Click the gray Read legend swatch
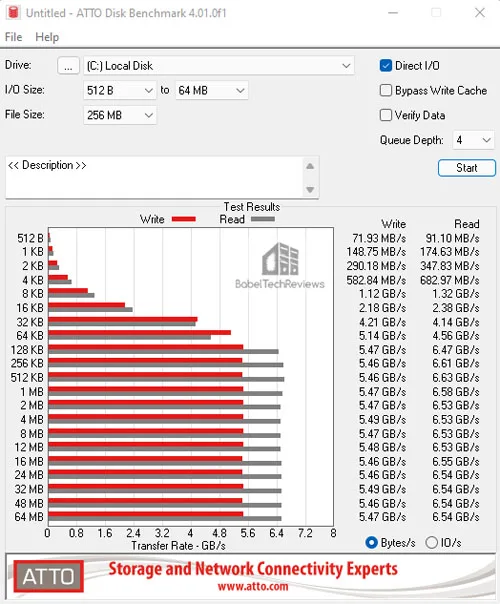The width and height of the screenshot is (500, 604). point(263,219)
